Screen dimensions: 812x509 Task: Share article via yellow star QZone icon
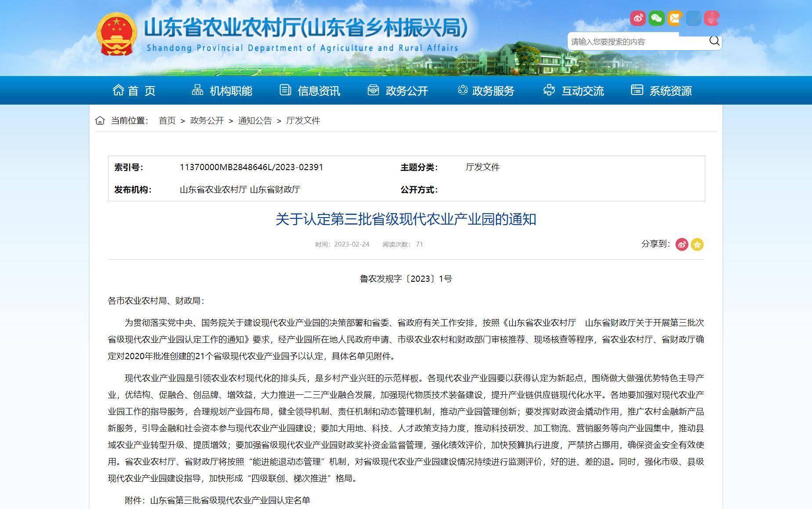(x=697, y=244)
